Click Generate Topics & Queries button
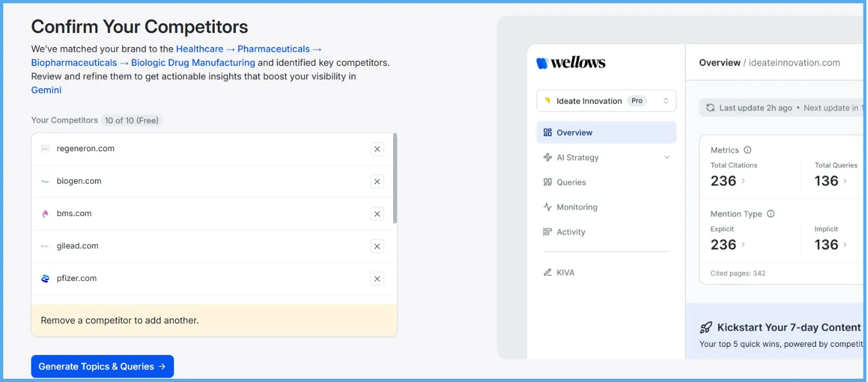 click(x=102, y=366)
